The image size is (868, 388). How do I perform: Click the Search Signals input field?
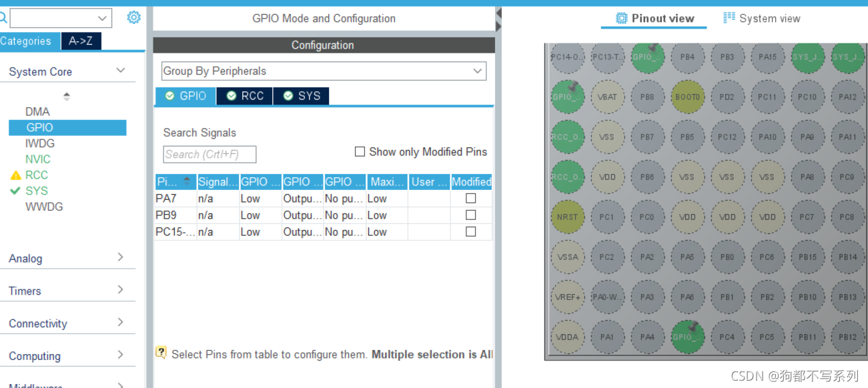pos(209,155)
